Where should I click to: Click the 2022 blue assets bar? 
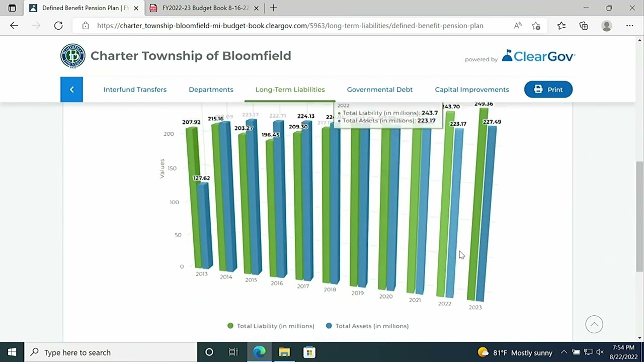454,212
